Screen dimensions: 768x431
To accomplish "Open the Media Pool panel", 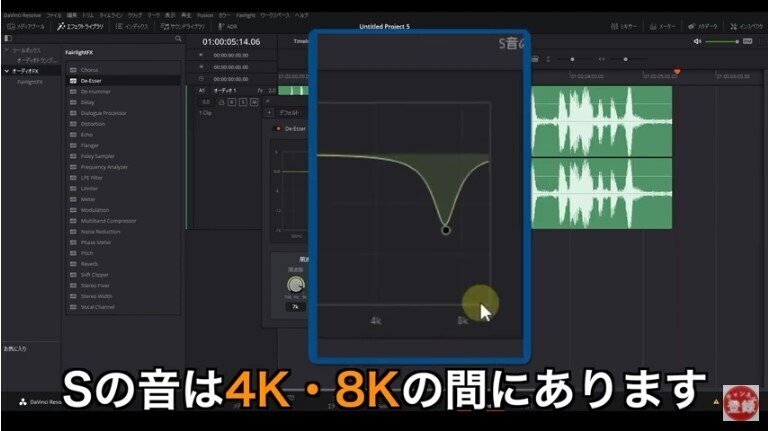I will (x=26, y=26).
